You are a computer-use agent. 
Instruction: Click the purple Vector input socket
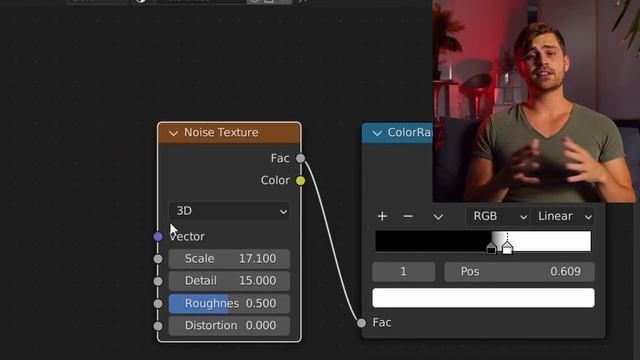158,236
